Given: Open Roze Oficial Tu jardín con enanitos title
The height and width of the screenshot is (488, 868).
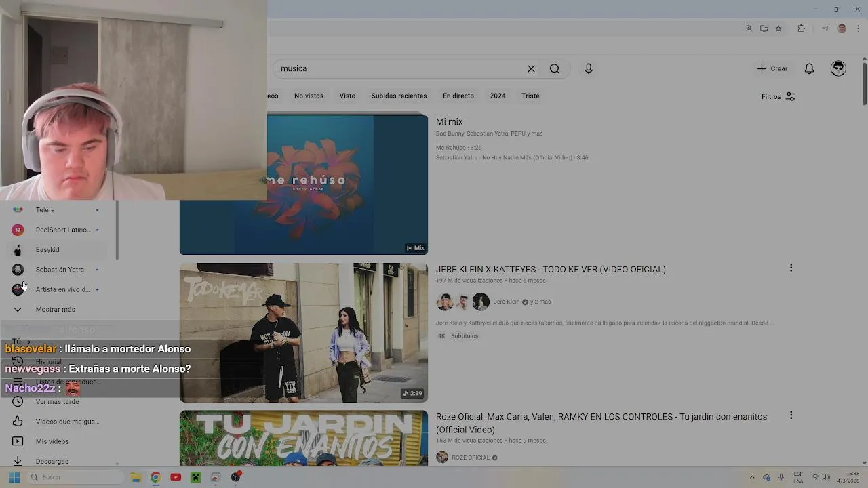Looking at the screenshot, I should pos(601,423).
